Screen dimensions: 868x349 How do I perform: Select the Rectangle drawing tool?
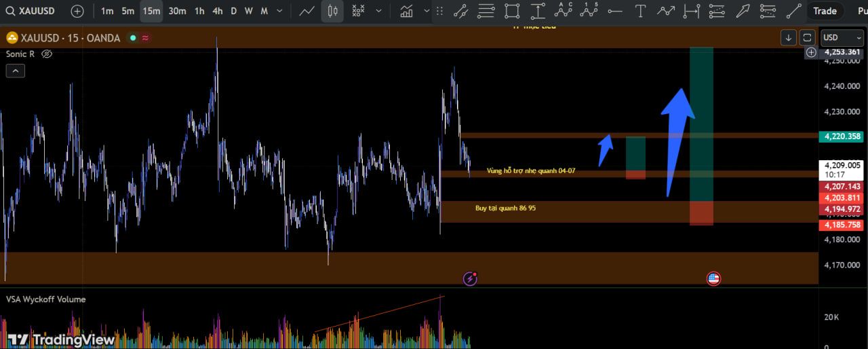pos(512,11)
